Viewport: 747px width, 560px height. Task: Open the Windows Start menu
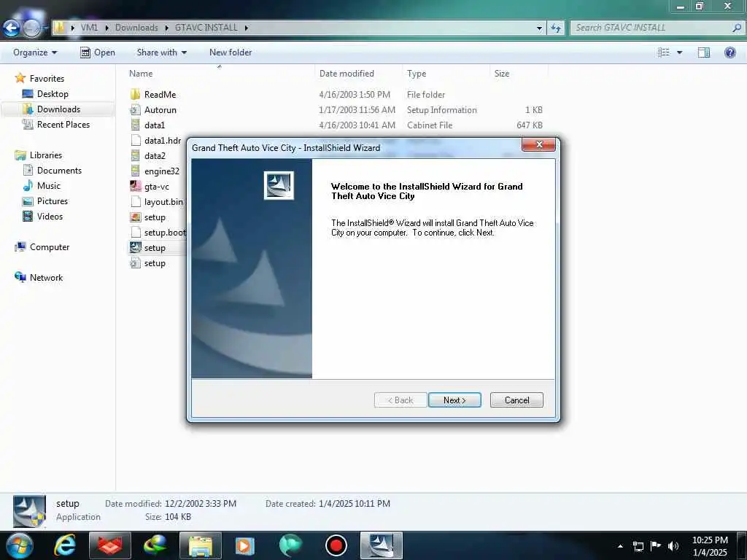(20, 545)
